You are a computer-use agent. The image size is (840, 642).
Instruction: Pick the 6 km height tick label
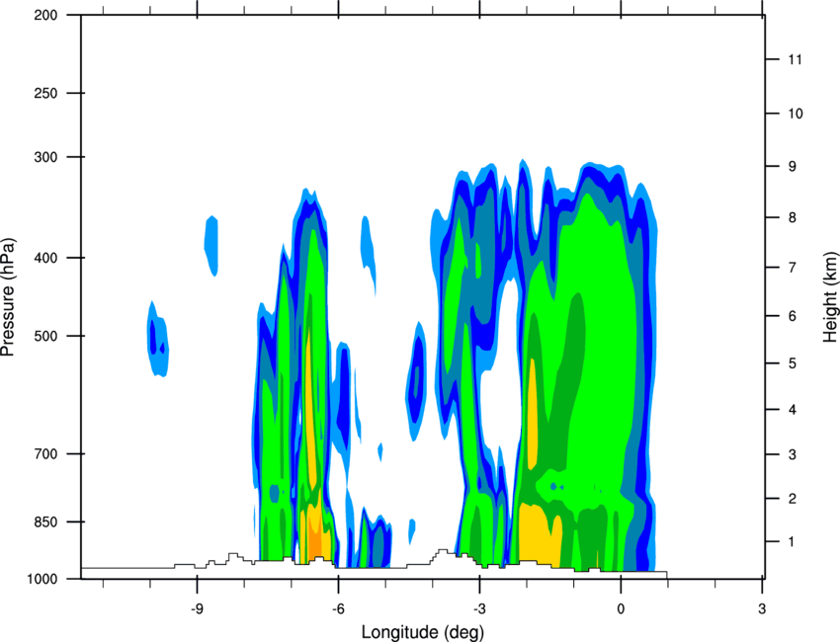[793, 316]
